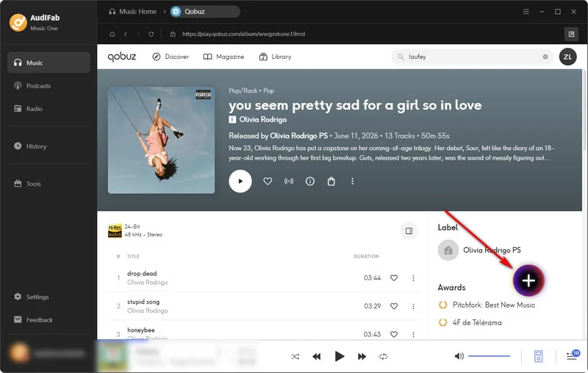Start album radio with the broadcast icon

pyautogui.click(x=289, y=181)
